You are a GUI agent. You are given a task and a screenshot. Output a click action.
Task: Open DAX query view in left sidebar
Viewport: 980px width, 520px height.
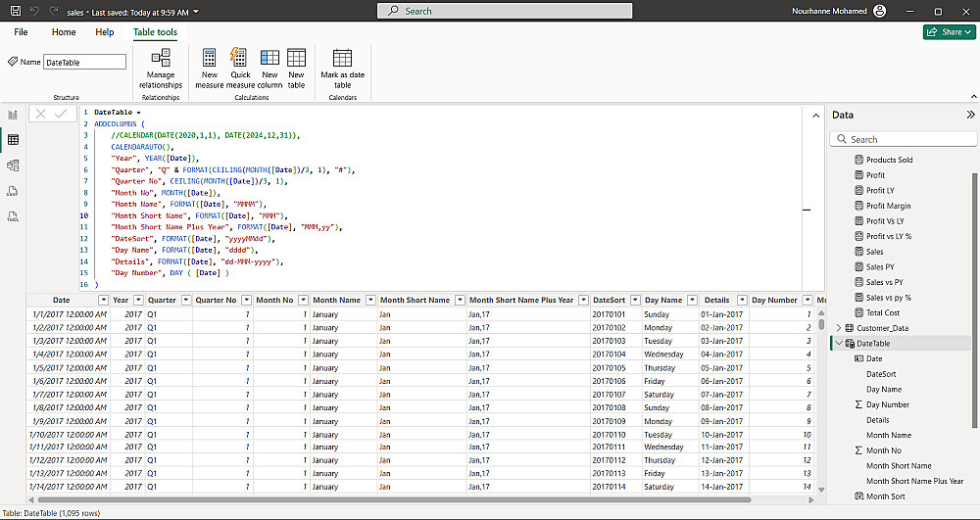pyautogui.click(x=13, y=191)
